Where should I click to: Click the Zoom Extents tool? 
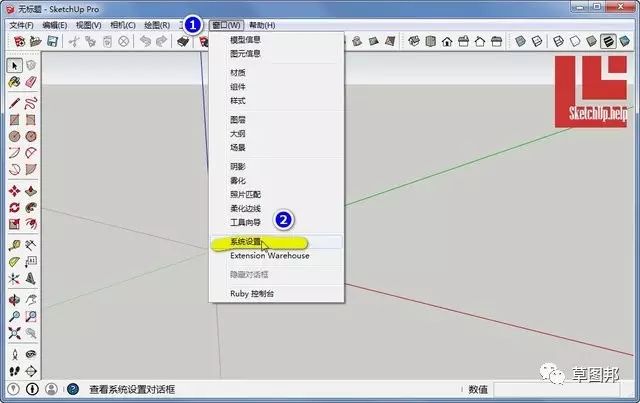click(15, 333)
